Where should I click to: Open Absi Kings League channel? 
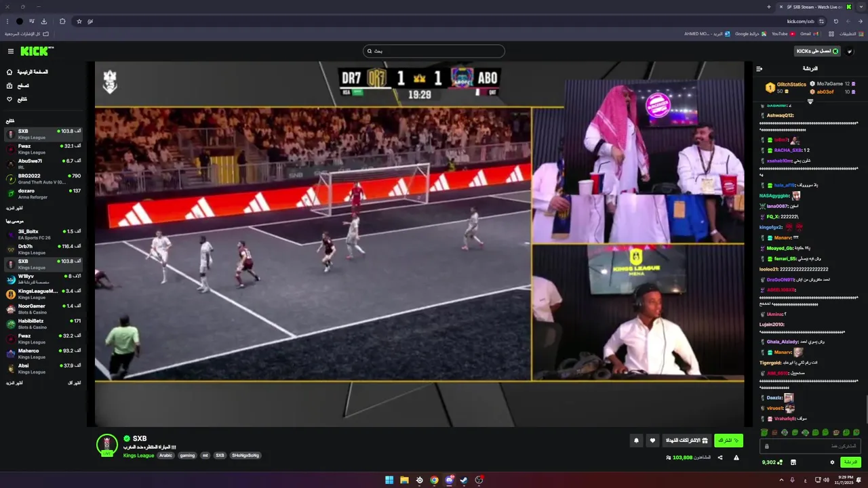coord(43,368)
